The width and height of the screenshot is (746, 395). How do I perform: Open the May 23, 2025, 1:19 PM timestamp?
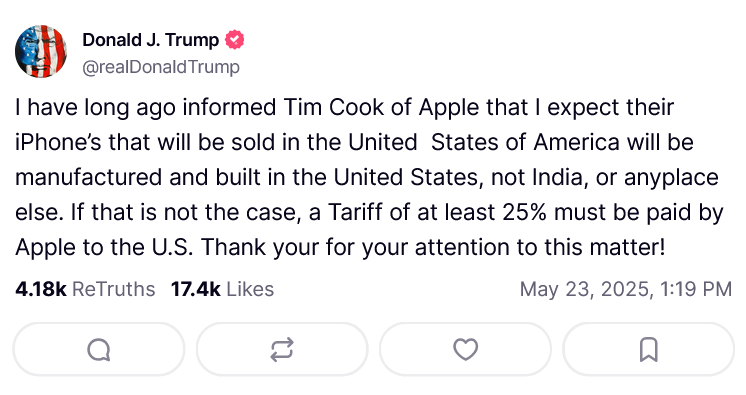click(626, 289)
